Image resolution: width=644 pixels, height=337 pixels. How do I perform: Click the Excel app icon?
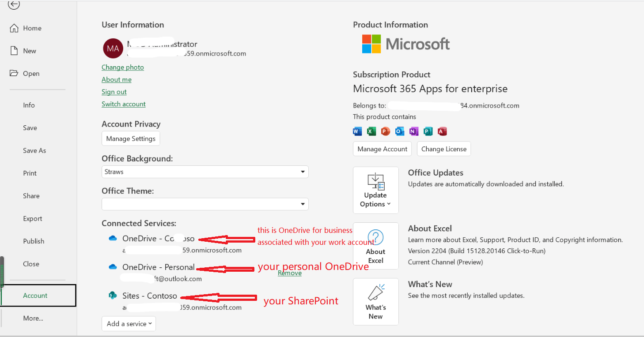(371, 131)
